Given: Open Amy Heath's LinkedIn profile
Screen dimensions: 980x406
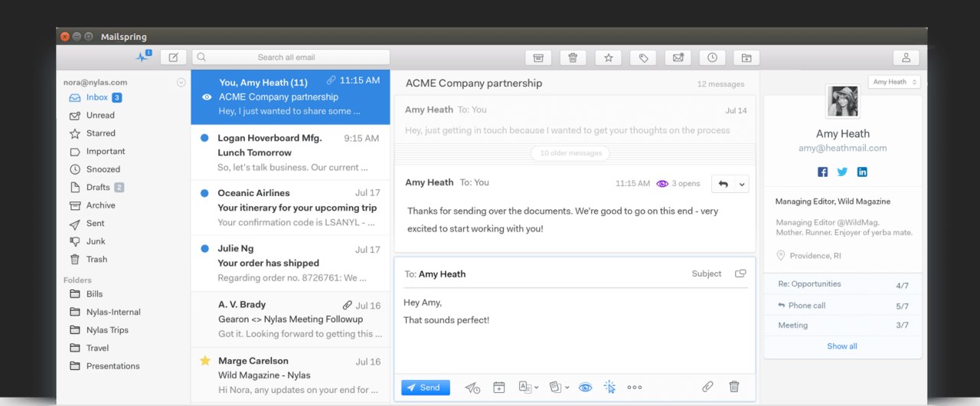Looking at the screenshot, I should tap(862, 172).
